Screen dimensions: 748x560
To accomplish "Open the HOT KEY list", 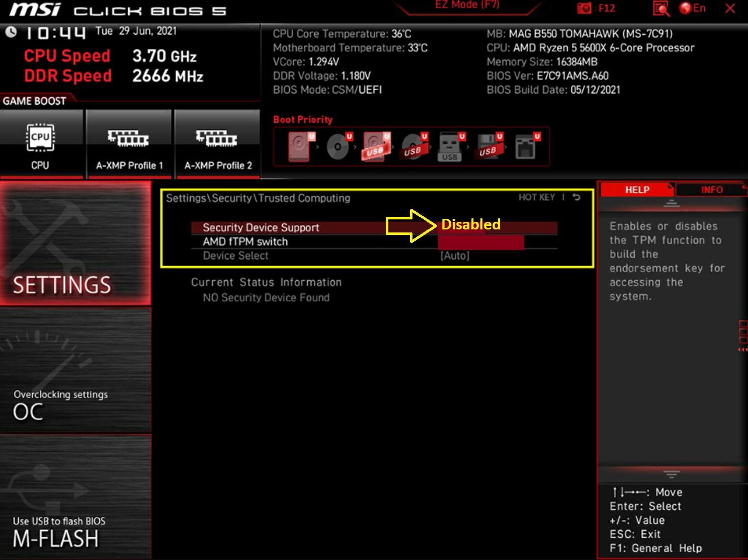I will pyautogui.click(x=537, y=197).
